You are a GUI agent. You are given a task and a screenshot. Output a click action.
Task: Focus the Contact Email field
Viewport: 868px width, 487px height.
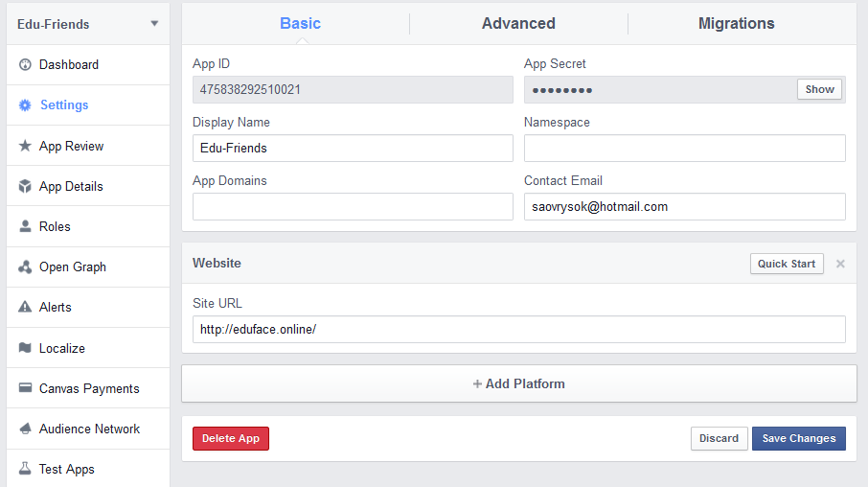coord(685,207)
